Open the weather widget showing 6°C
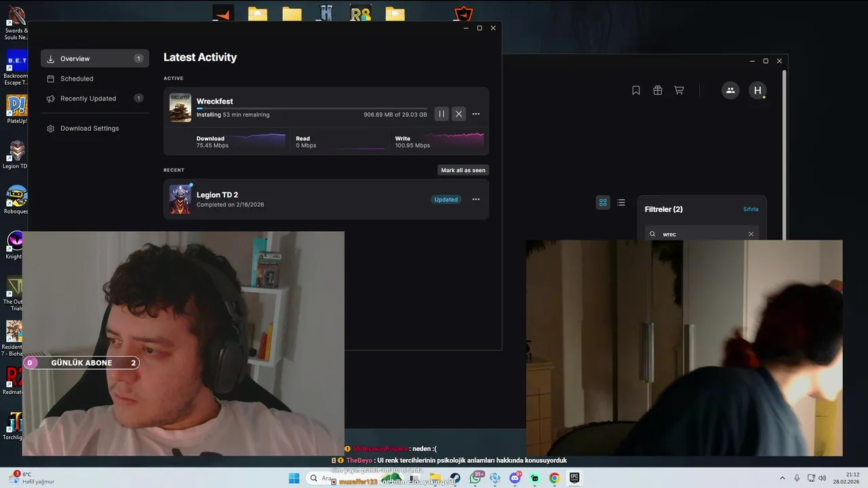Screen dimensions: 868x488 (31, 478)
